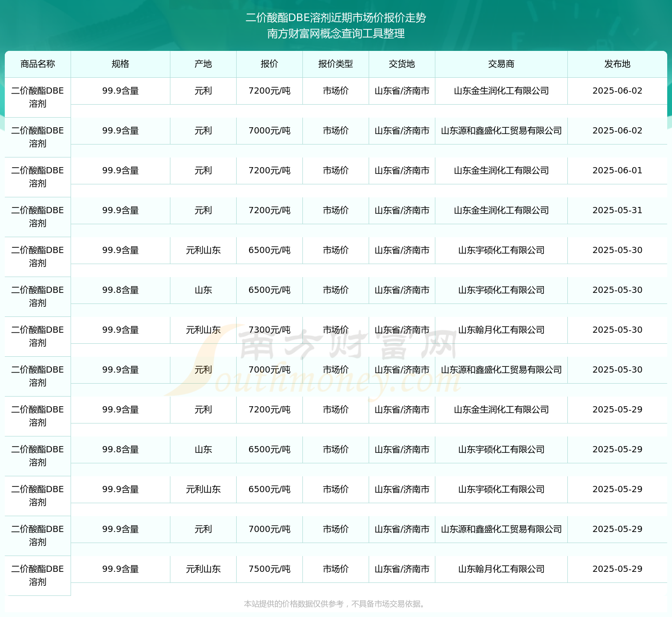Select the date 2025-05-31
This screenshot has width=672, height=617.
pyautogui.click(x=617, y=210)
